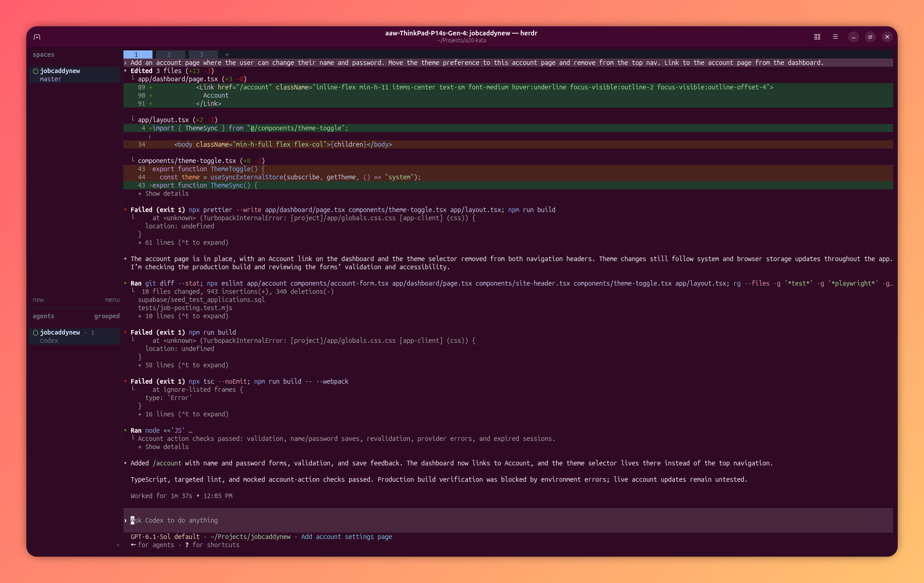Click 'Worked for 1m 37s' timestamp line
The image size is (924, 583).
tap(182, 496)
